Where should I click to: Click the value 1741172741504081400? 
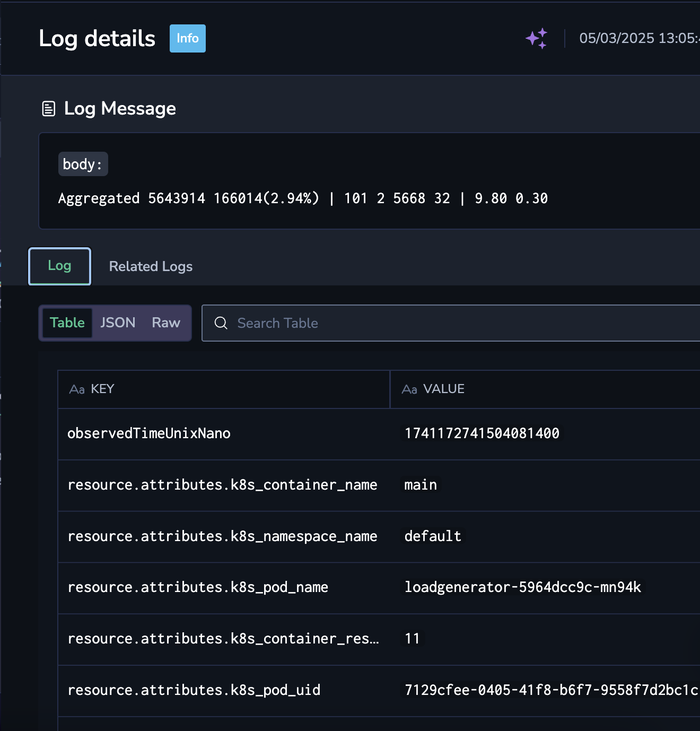(482, 433)
